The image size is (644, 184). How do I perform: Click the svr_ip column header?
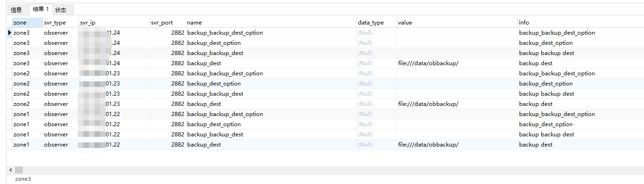pos(114,22)
